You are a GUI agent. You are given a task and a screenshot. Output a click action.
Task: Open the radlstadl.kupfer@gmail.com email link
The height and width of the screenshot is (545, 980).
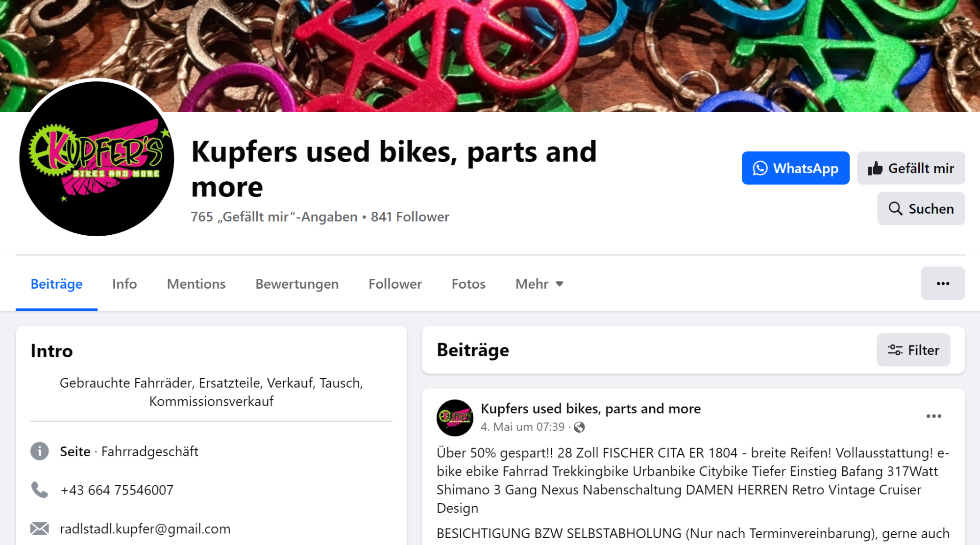[x=145, y=528]
